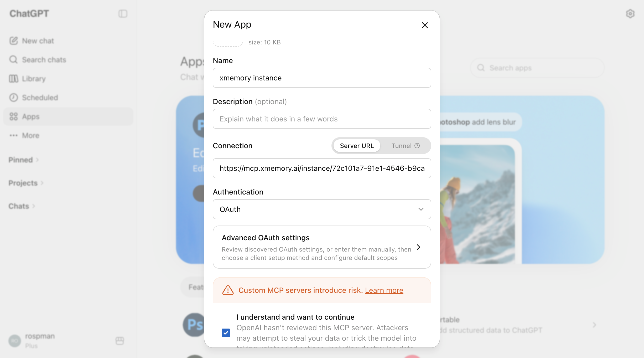The height and width of the screenshot is (358, 644).
Task: Click the Photoshop Ps app icon
Action: [194, 325]
